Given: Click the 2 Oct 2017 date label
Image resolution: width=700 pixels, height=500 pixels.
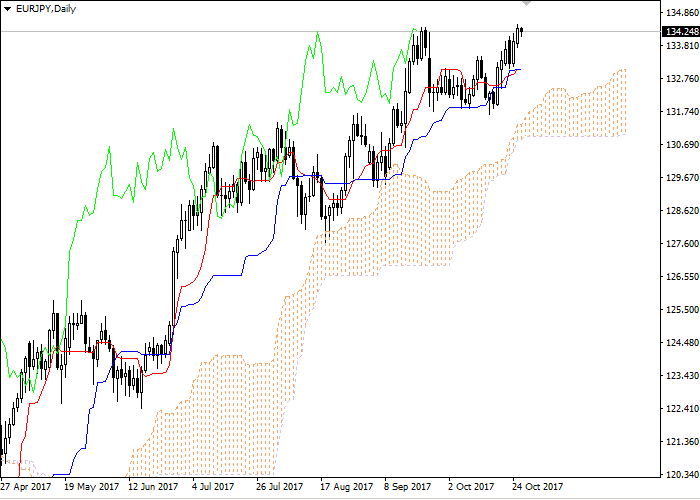Looking at the screenshot, I should pyautogui.click(x=471, y=487).
